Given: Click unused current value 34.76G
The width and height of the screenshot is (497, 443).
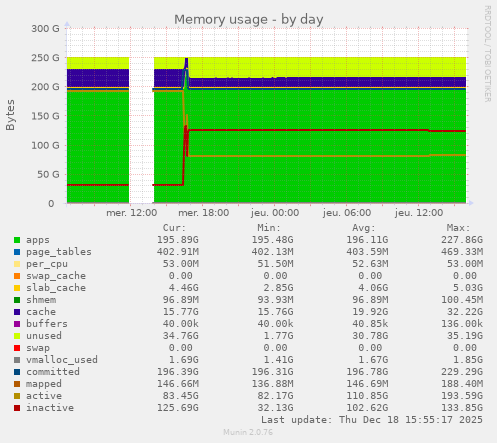Looking at the screenshot, I should [x=181, y=336].
